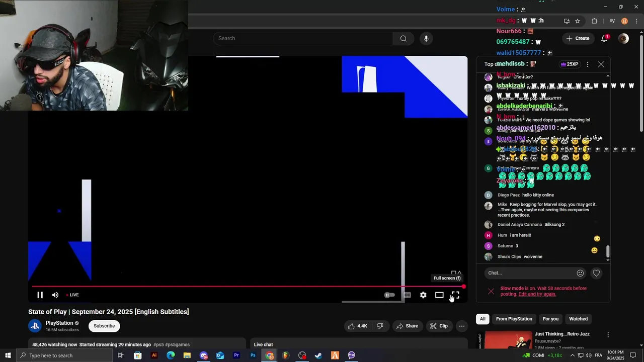Viewport: 644px width, 362px height.
Task: Open the PlayStation channel avatar
Action: (35, 326)
